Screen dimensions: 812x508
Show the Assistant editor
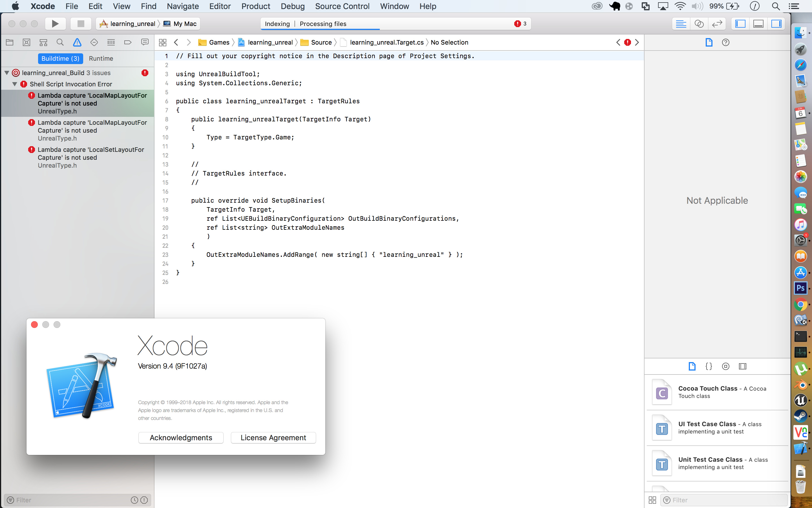(x=699, y=23)
